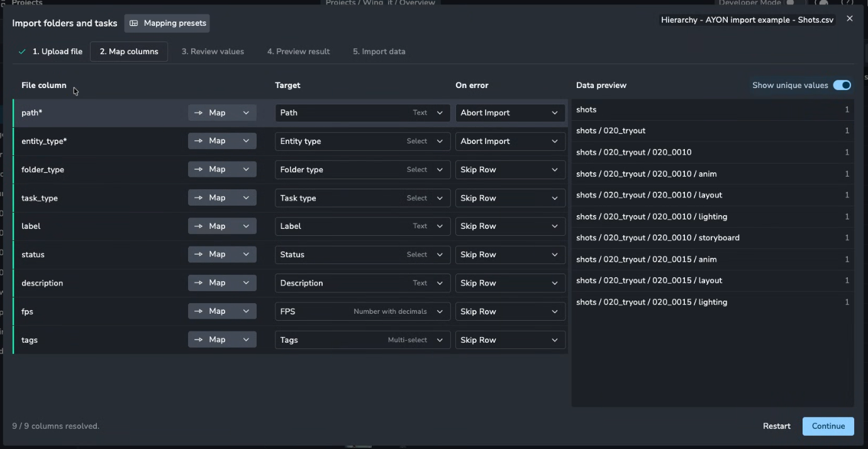Click "shots / 020_tryout / 020_0010" preview value

634,152
